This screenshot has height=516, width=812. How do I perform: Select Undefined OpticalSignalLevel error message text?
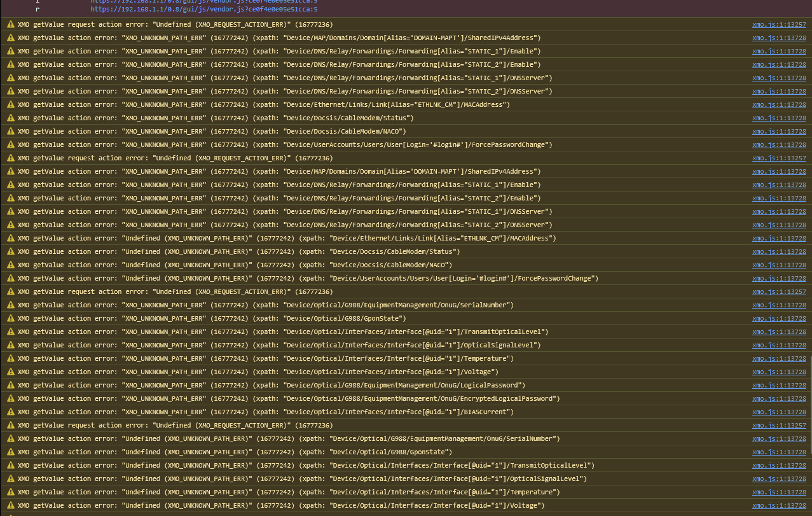pyautogui.click(x=302, y=478)
